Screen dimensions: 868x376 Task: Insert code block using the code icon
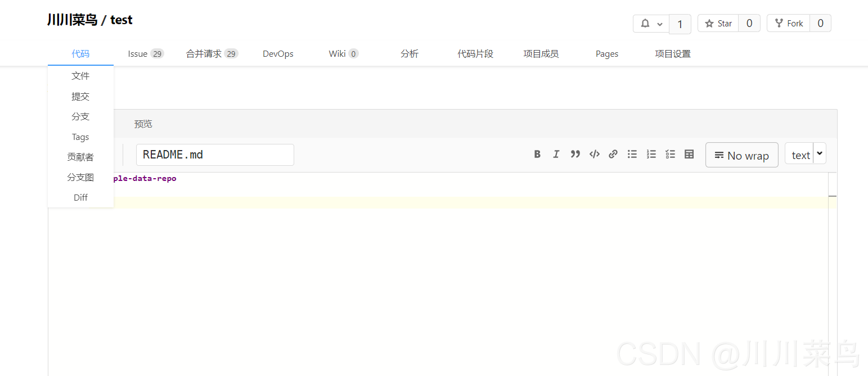[594, 155]
